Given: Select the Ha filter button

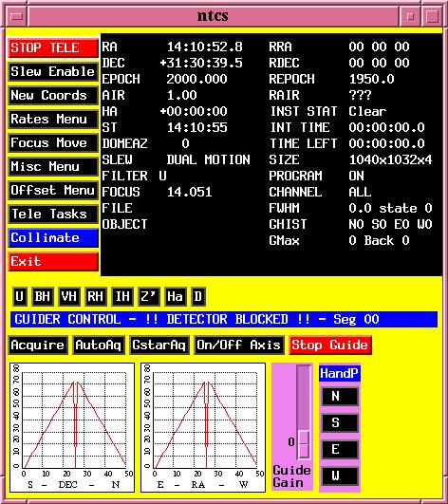Looking at the screenshot, I should tap(175, 296).
